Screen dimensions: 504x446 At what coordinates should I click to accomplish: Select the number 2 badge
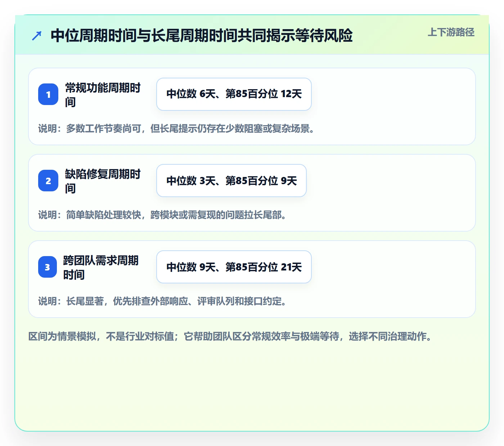click(48, 181)
